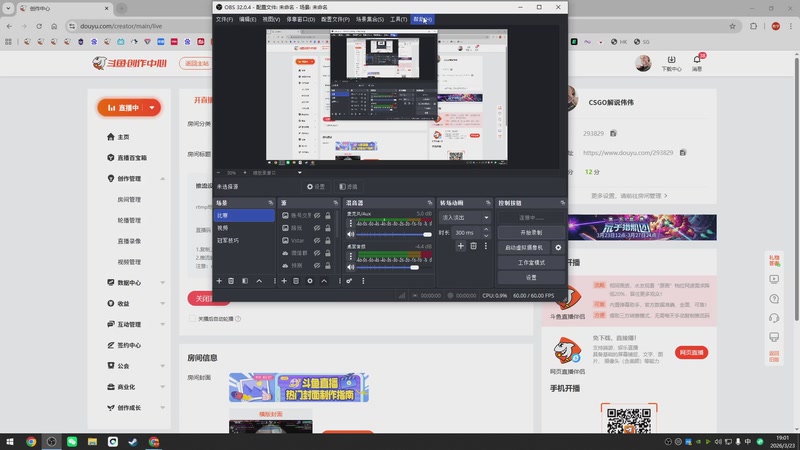
Task: Move scene up with the arrow in 场景 panel
Action: click(x=259, y=281)
